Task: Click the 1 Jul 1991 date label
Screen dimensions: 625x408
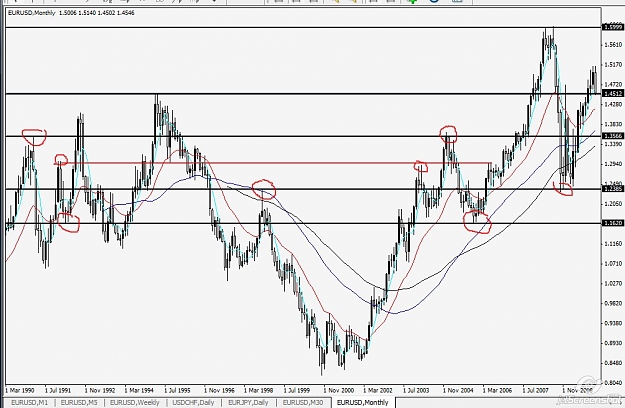Action: [60, 390]
